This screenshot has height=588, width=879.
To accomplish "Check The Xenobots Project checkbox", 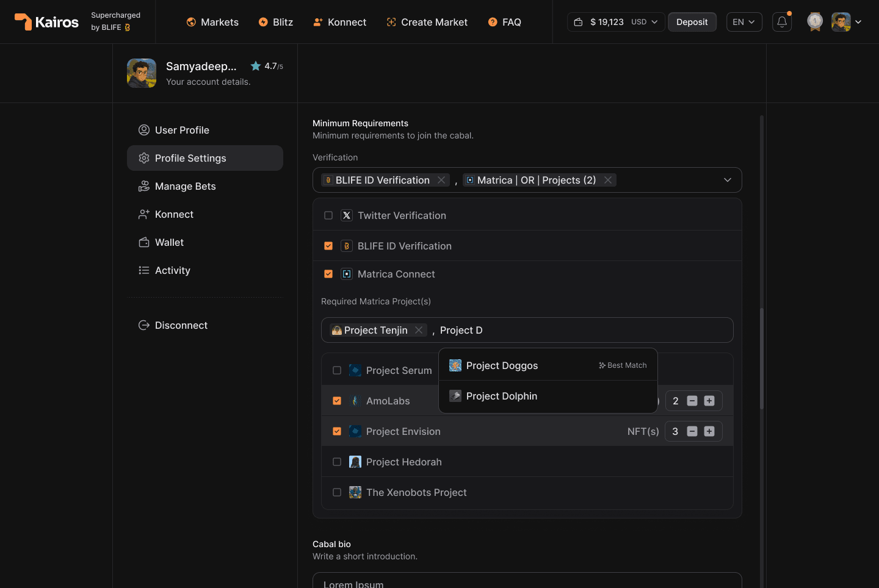I will click(x=337, y=492).
